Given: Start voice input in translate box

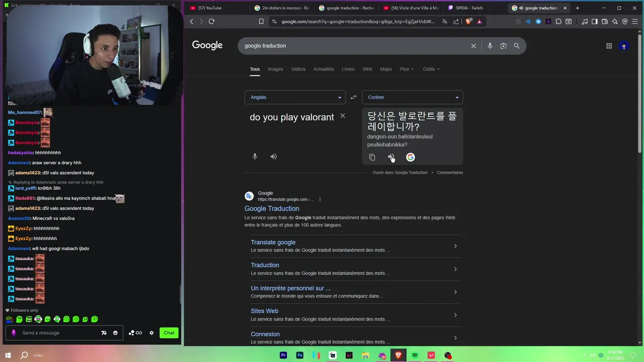Looking at the screenshot, I should (255, 156).
